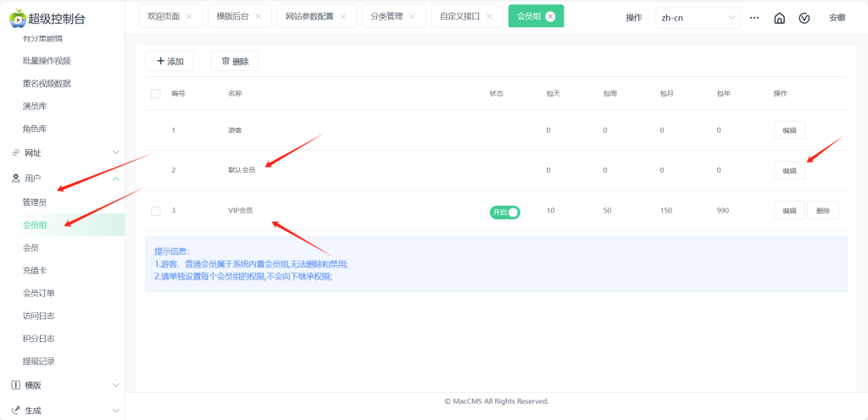Click the MacCMS logo icon
The width and height of the screenshot is (868, 420).
pyautogui.click(x=17, y=18)
